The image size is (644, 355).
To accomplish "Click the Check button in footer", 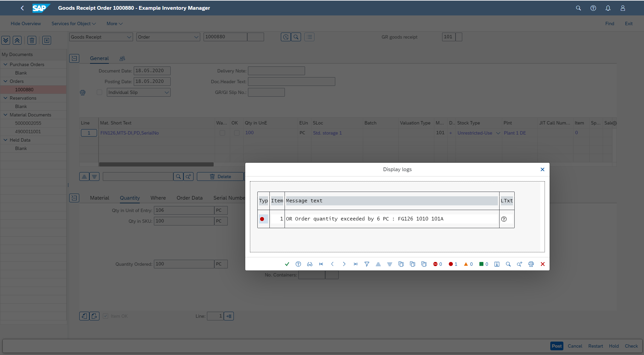I will pyautogui.click(x=631, y=346).
